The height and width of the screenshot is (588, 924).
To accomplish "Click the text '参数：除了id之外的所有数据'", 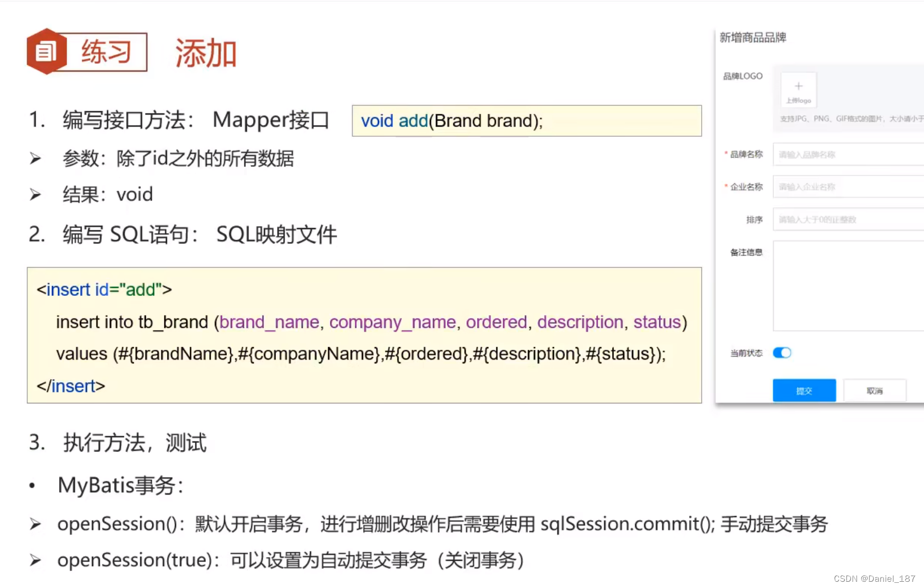I will click(x=178, y=158).
